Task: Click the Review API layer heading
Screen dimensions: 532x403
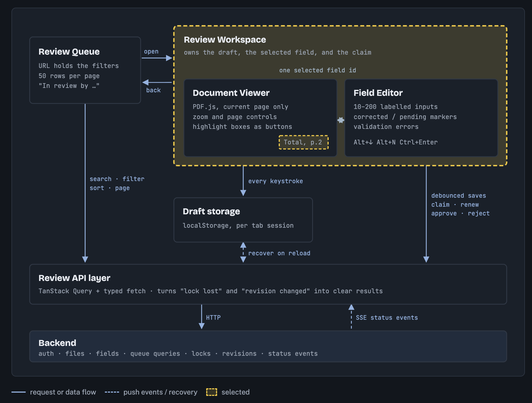Action: coord(74,278)
